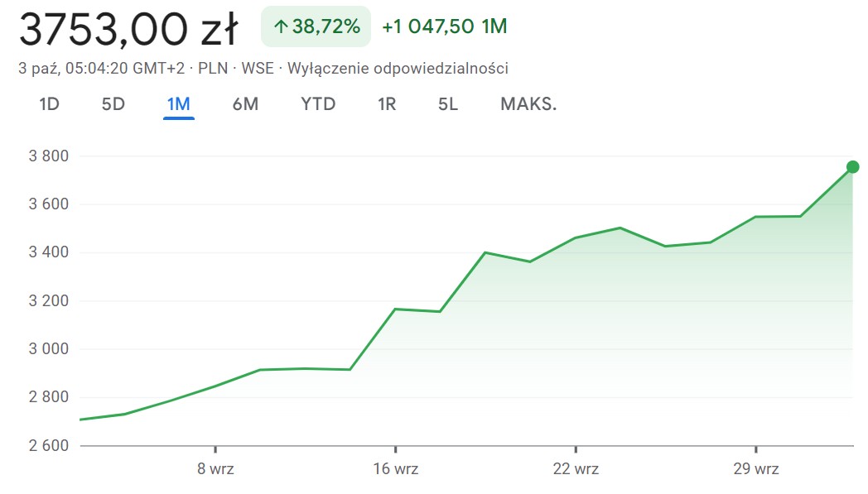
Task: Click the +1 047,50 1M change text
Action: pyautogui.click(x=444, y=27)
